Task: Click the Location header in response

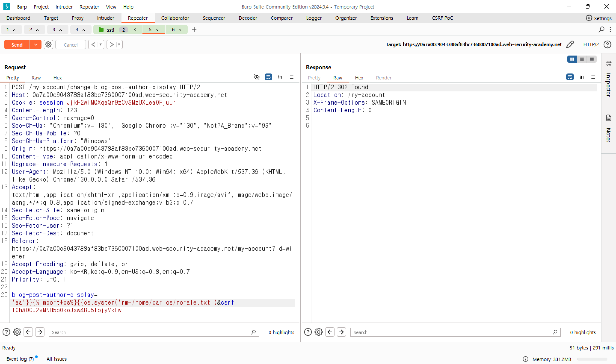Action: [349, 95]
